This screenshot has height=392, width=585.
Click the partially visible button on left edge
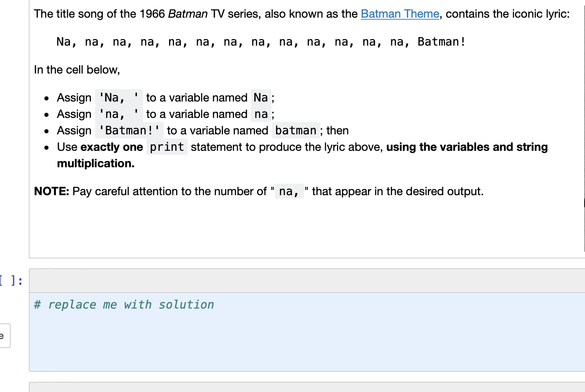(x=5, y=336)
